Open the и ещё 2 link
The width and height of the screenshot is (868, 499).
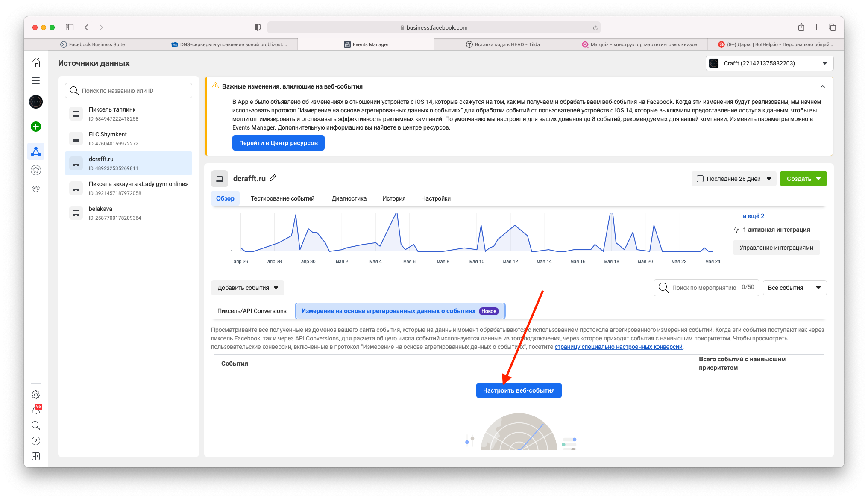754,216
